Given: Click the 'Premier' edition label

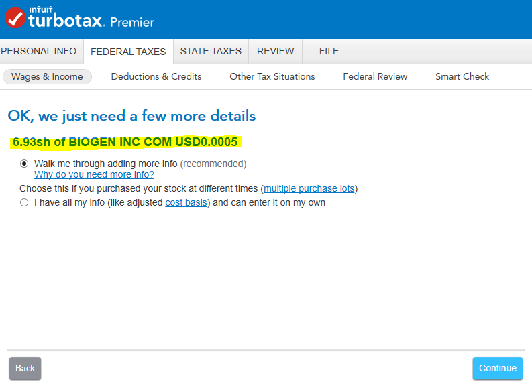Looking at the screenshot, I should (132, 22).
